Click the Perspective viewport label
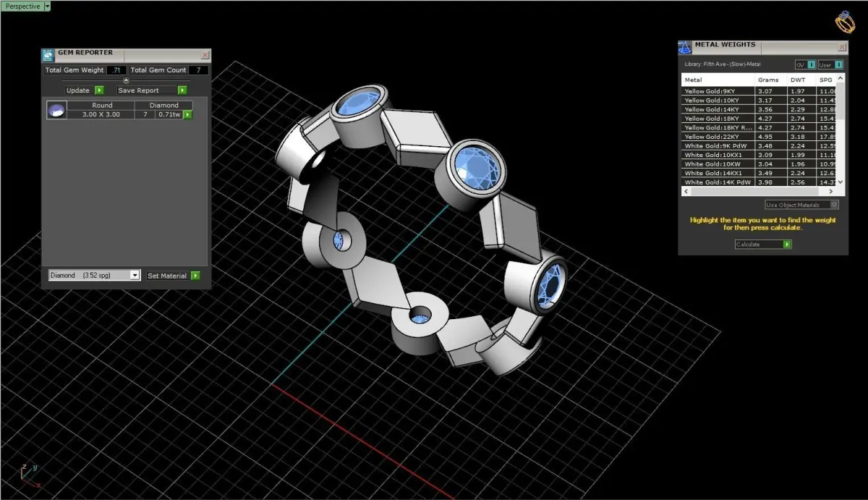 [22, 6]
